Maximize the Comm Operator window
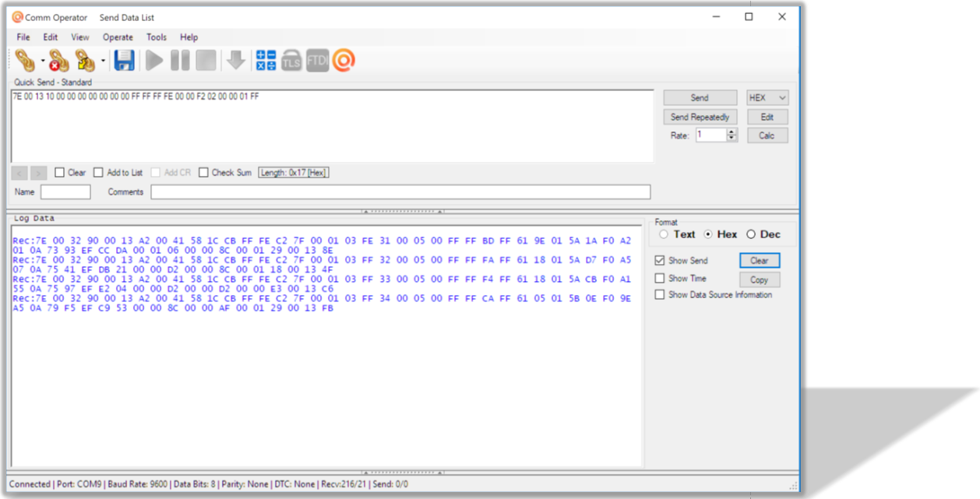Viewport: 980px width, 499px height. pos(749,16)
